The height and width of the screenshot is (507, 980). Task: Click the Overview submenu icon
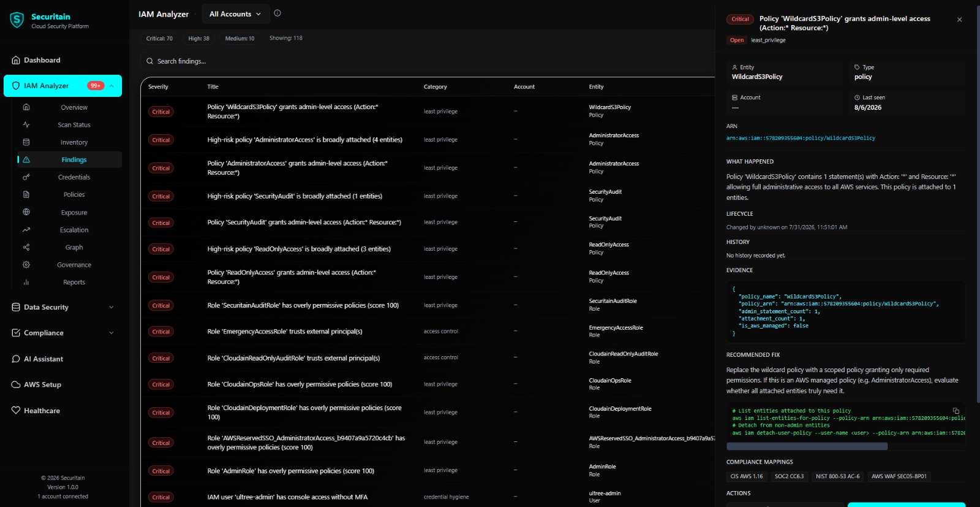[x=26, y=107]
